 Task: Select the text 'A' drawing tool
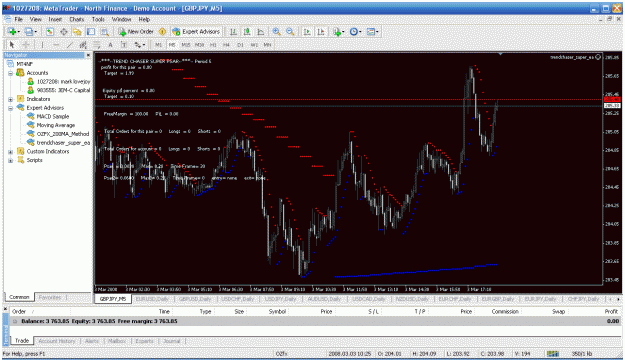110,45
